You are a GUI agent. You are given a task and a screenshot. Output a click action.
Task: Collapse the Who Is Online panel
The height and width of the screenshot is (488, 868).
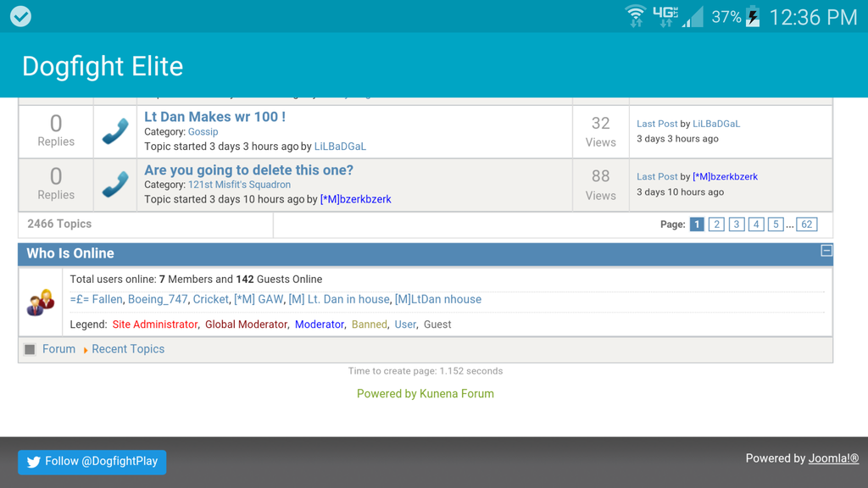click(x=826, y=251)
